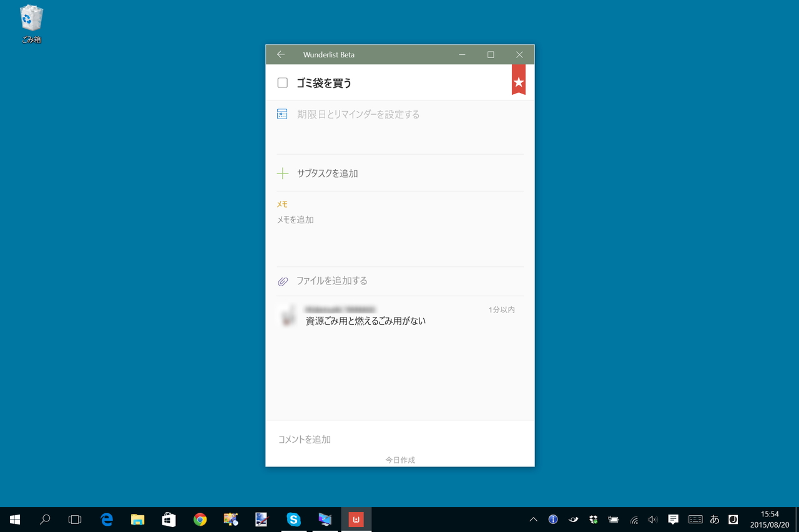799x532 pixels.
Task: Set due date via 期限日とリマインダーを設定する
Action: tap(358, 115)
